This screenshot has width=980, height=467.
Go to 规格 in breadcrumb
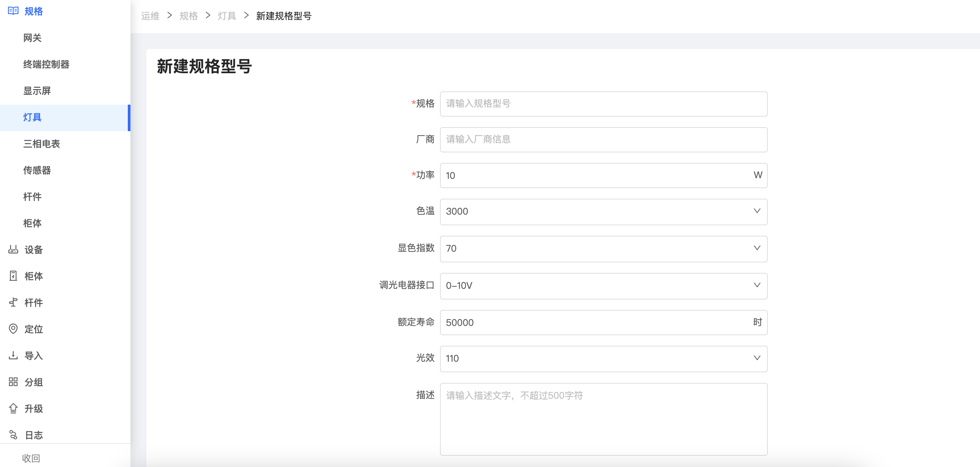189,16
